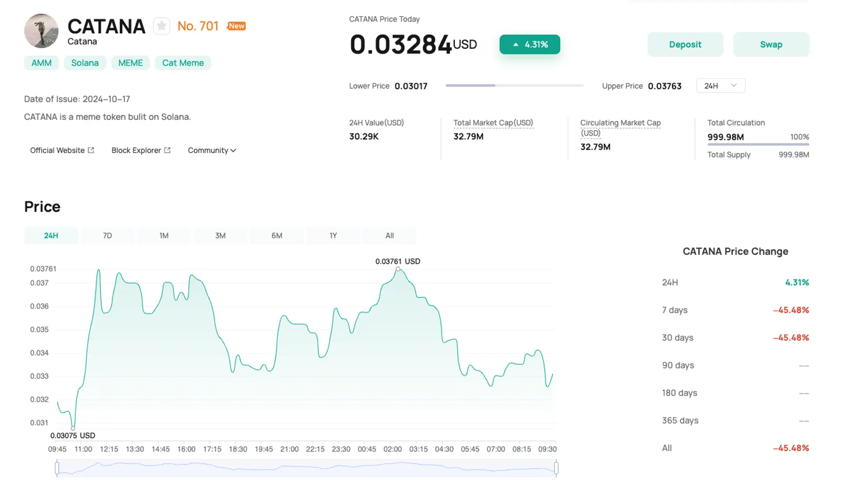Click the Lower Price value 0.03017

pyautogui.click(x=411, y=86)
